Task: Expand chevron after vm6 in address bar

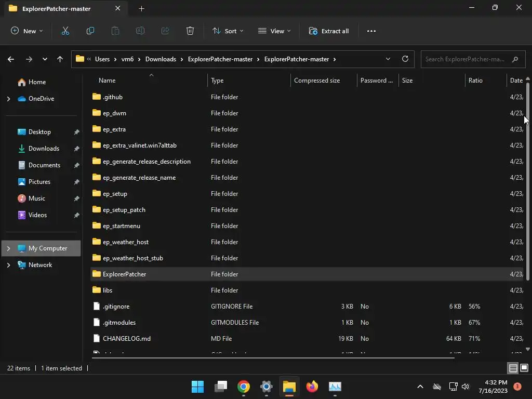Action: tap(139, 59)
